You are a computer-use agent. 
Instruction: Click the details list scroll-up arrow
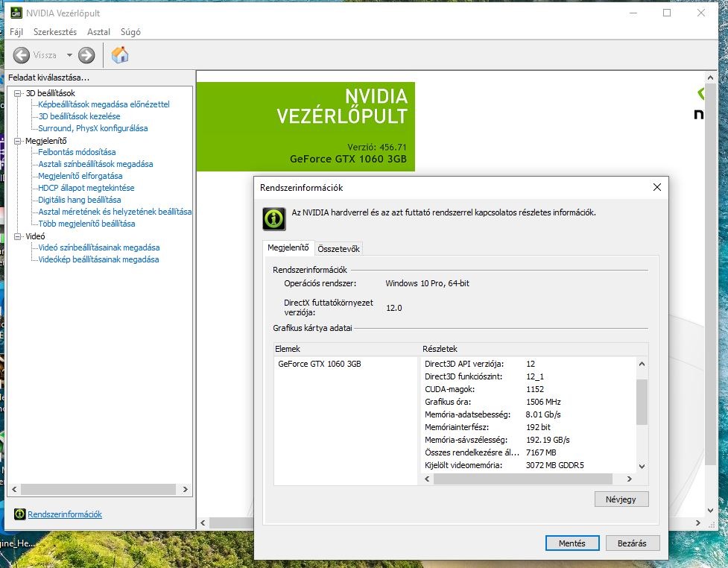click(x=642, y=364)
